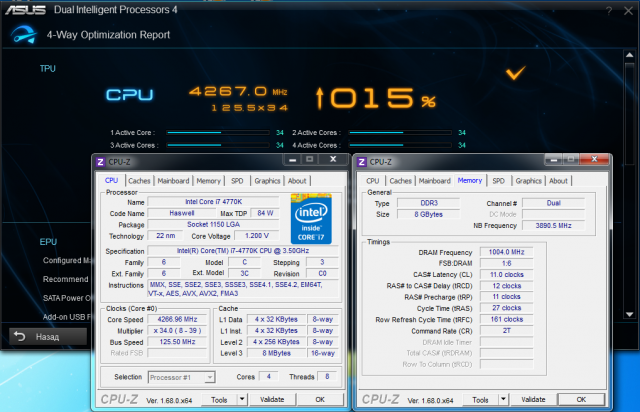Image resolution: width=640 pixels, height=412 pixels.
Task: Switch to About tab in left CPU-Z window
Action: coord(297,181)
